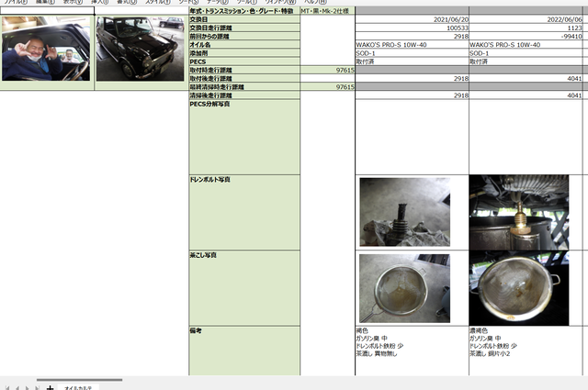Click the 97615 value in the 最終清掃時走行距離 row
This screenshot has width=588, height=390.
click(x=327, y=87)
